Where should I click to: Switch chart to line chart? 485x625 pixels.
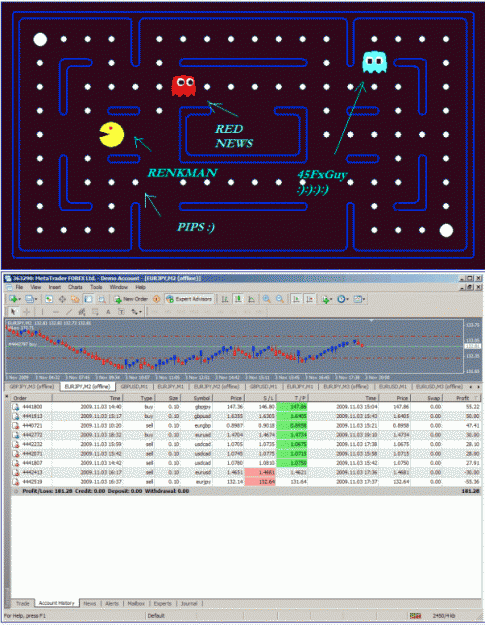251,299
